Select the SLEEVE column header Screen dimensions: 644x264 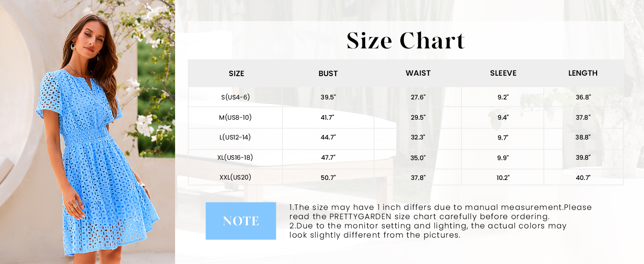point(503,73)
